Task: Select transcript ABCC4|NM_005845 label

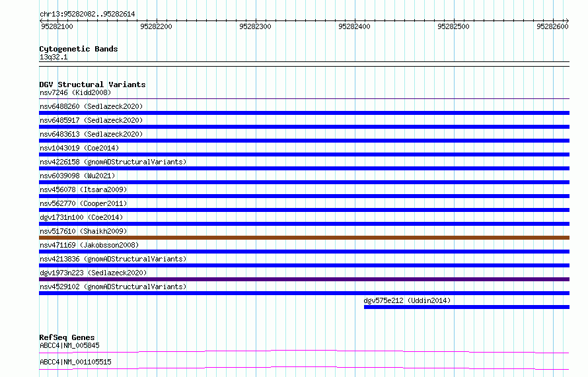Action: pyautogui.click(x=69, y=345)
